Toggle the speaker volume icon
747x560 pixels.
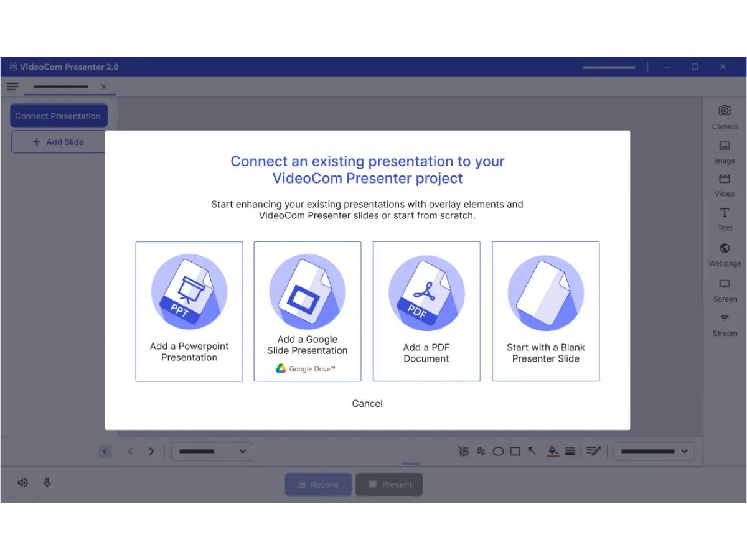23,483
